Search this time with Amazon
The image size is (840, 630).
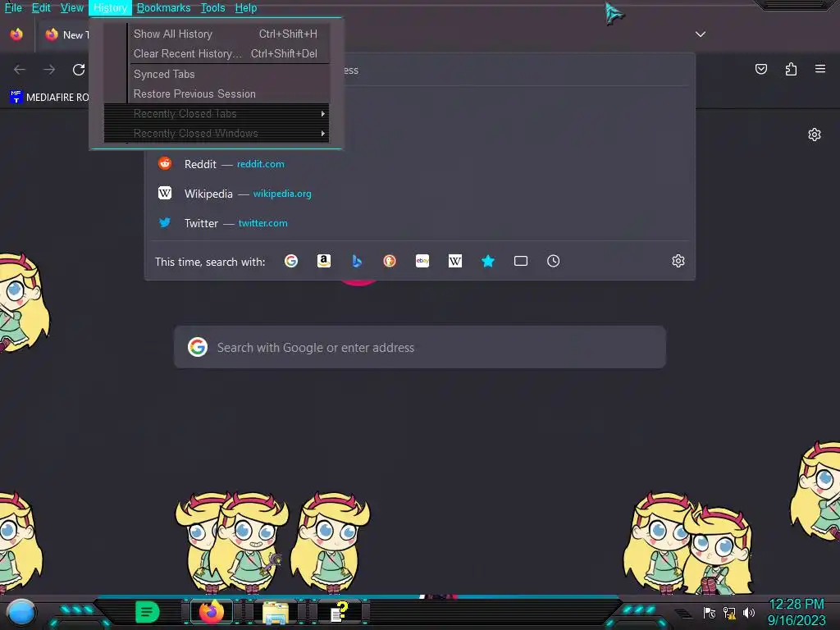pos(323,261)
